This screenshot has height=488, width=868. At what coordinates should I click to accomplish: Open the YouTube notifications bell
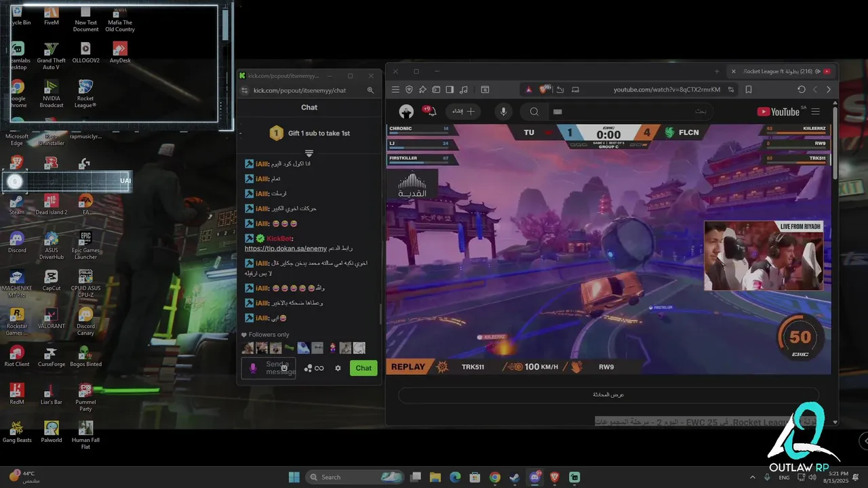pyautogui.click(x=431, y=111)
